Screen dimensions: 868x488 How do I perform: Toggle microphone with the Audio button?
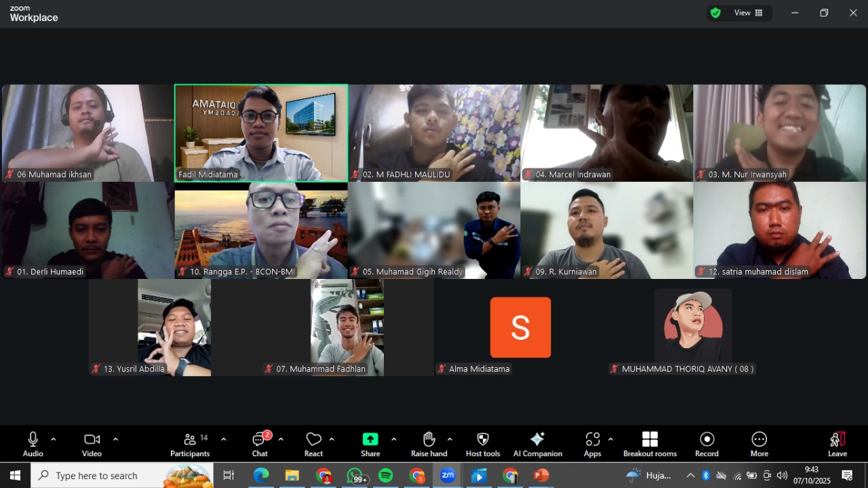click(x=33, y=444)
